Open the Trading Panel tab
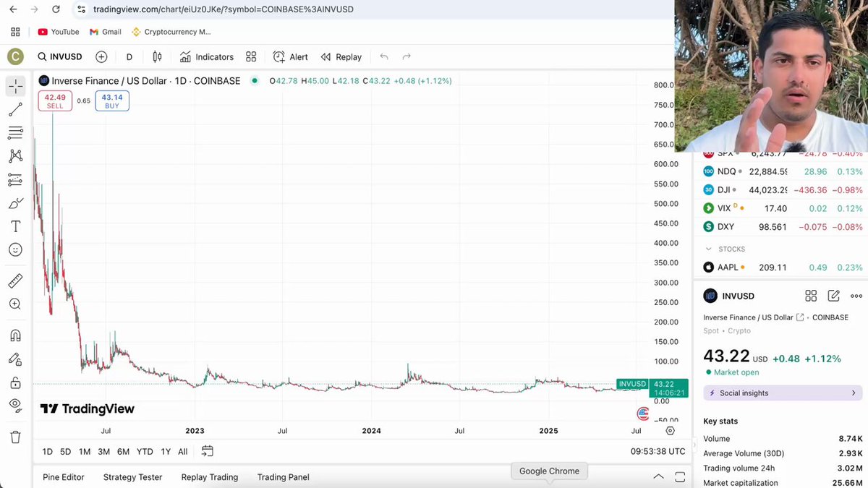Viewport: 868px width, 488px height. tap(284, 477)
